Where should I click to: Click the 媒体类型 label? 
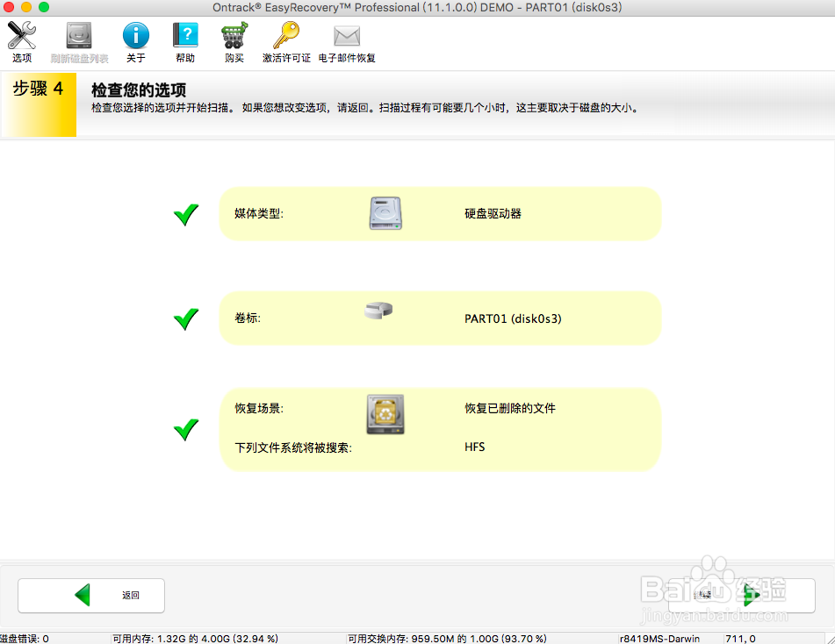coord(259,213)
